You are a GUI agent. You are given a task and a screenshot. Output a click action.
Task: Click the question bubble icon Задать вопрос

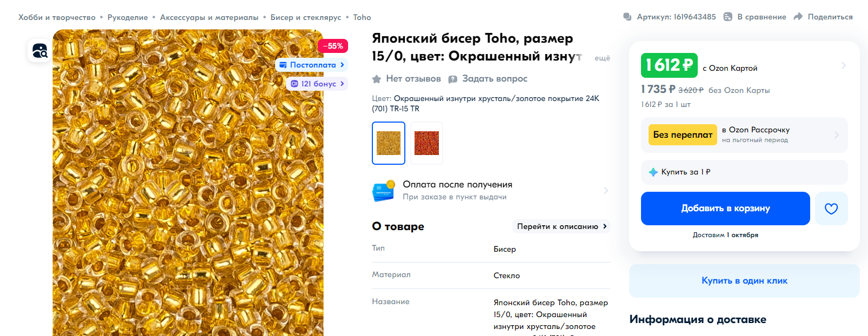pyautogui.click(x=453, y=79)
